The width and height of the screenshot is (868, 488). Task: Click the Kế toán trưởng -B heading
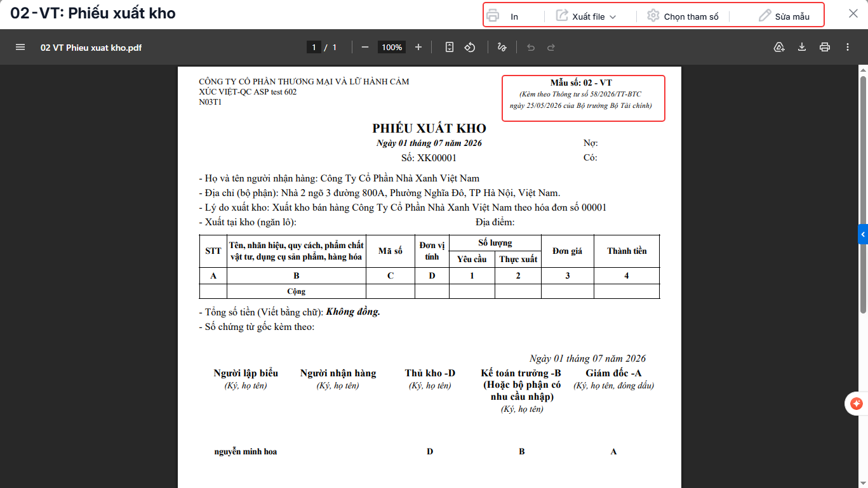[x=521, y=373]
